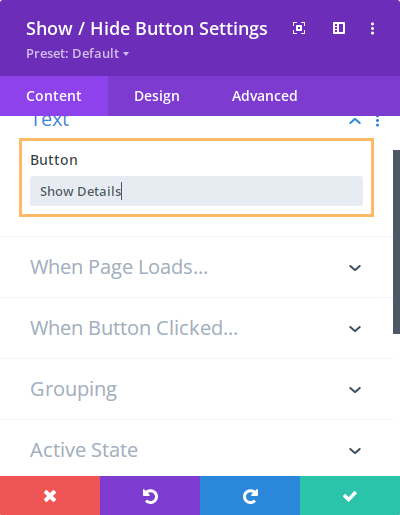The image size is (400, 515).
Task: Click the snap modal to sidebar icon
Action: [339, 28]
